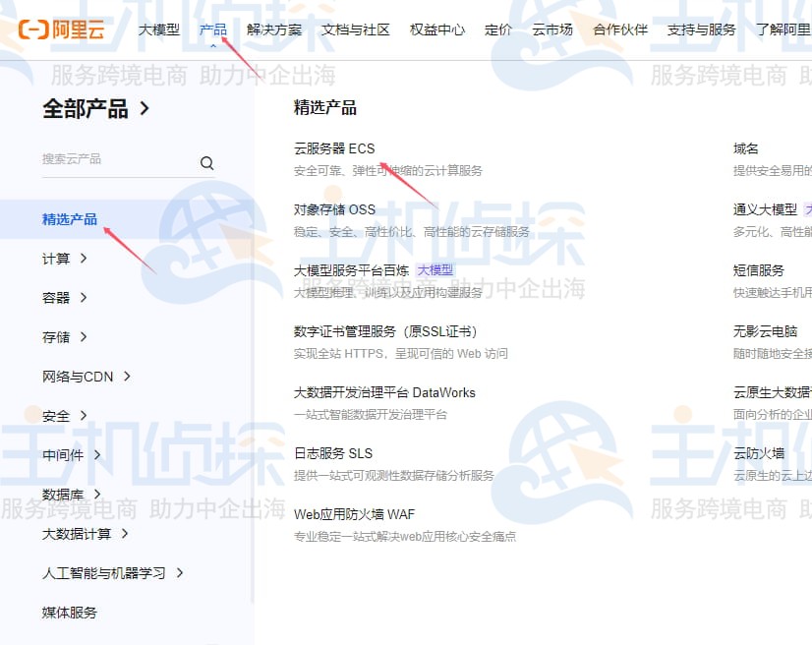Expand the 网络与CDN category
The height and width of the screenshot is (645, 812).
77,377
